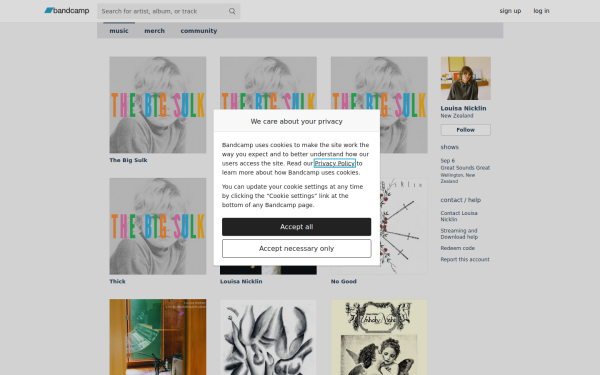Click the Louisa Nicklin album title under the covers
600x375 pixels.
tap(241, 281)
